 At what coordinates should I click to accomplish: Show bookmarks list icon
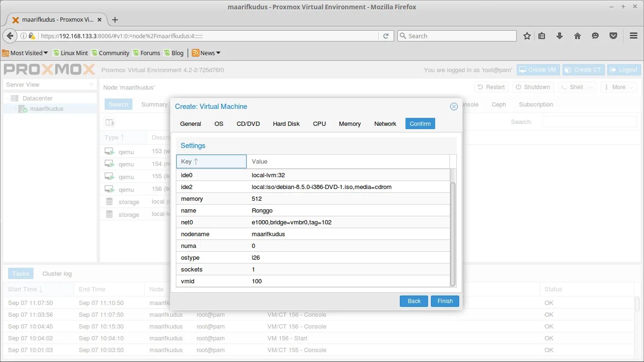coord(542,36)
